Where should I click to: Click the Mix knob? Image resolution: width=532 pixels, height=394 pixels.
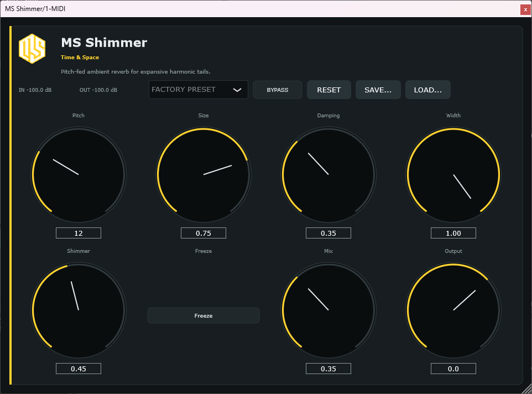[328, 310]
